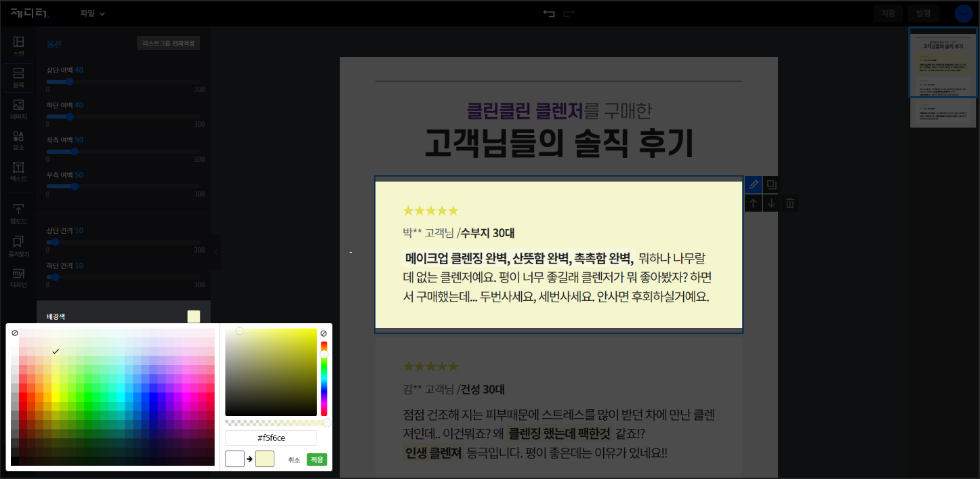Click the redo arrow in top bar
This screenshot has height=479, width=980.
[x=569, y=14]
